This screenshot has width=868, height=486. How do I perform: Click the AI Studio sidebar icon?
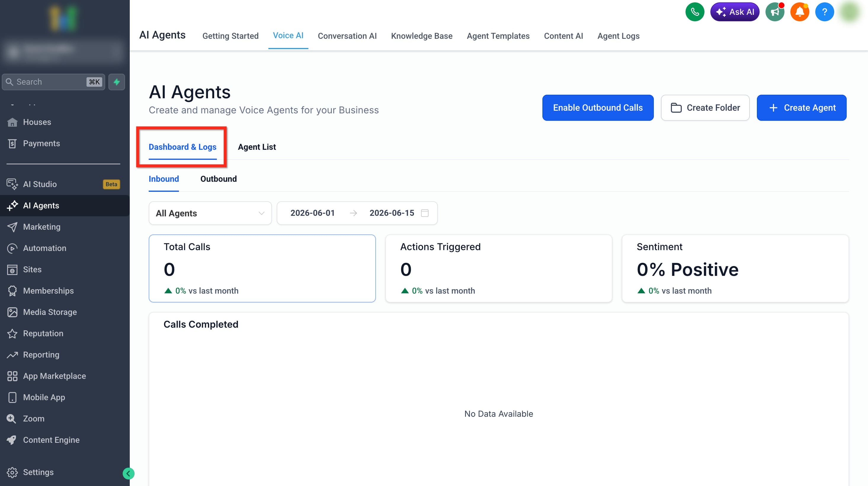click(12, 184)
